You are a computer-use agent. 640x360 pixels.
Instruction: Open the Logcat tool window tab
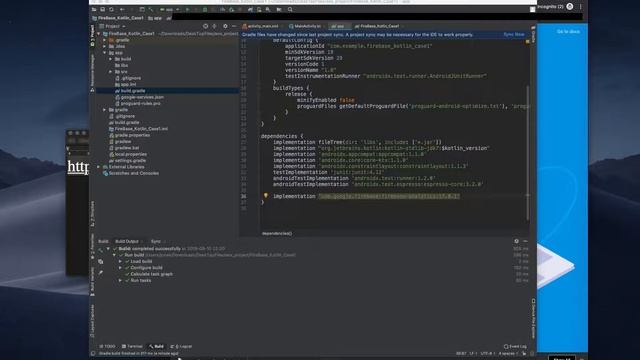[x=181, y=346]
